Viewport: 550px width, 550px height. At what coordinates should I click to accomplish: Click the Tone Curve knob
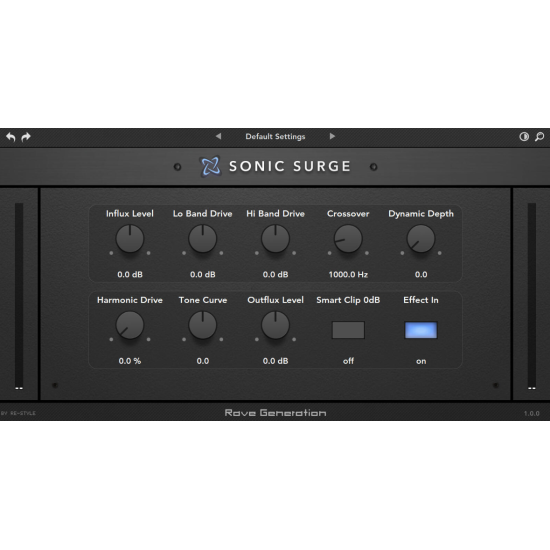203,326
